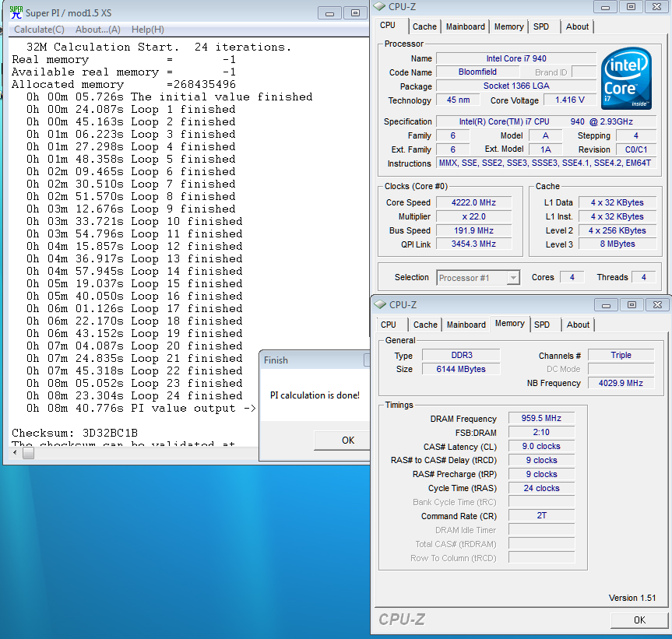The width and height of the screenshot is (672, 639).
Task: Select Memory tab in lower CPU-Z window
Action: click(509, 323)
